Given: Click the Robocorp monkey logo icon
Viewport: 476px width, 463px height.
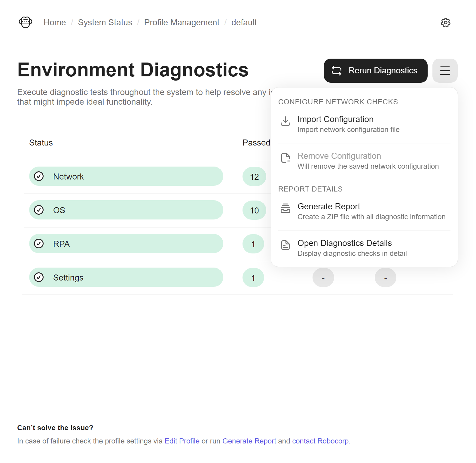Looking at the screenshot, I should pos(26,22).
